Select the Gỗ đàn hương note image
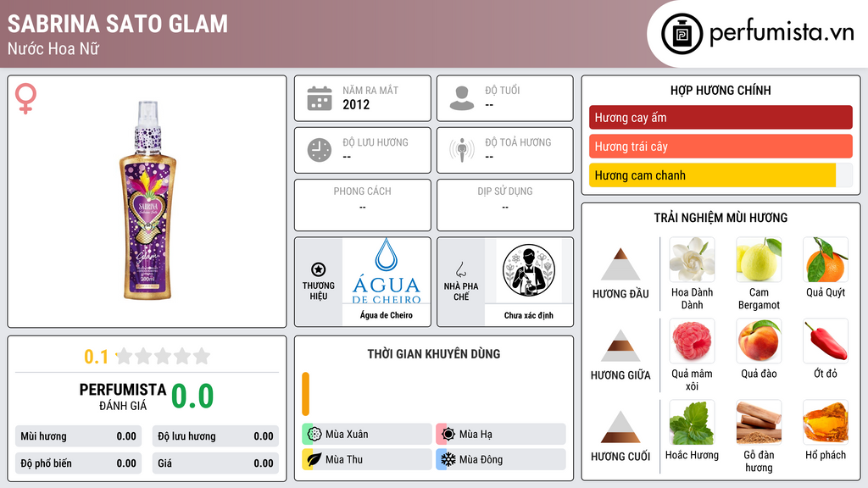Image resolution: width=868 pixels, height=488 pixels. coord(759,423)
